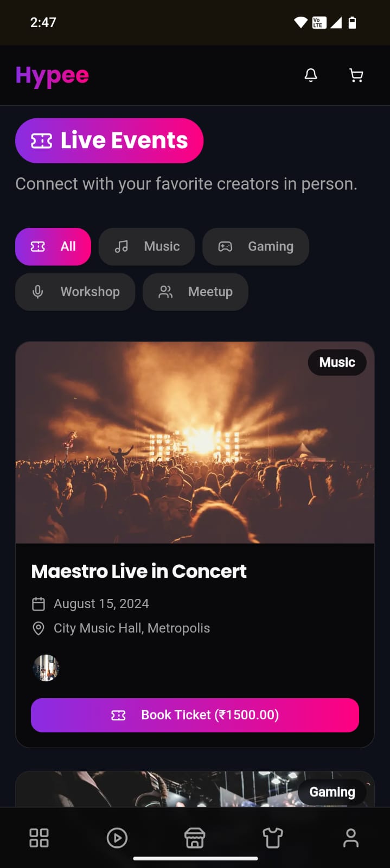Open the store icon in bottom navigation
The image size is (390, 868).
pyautogui.click(x=195, y=838)
